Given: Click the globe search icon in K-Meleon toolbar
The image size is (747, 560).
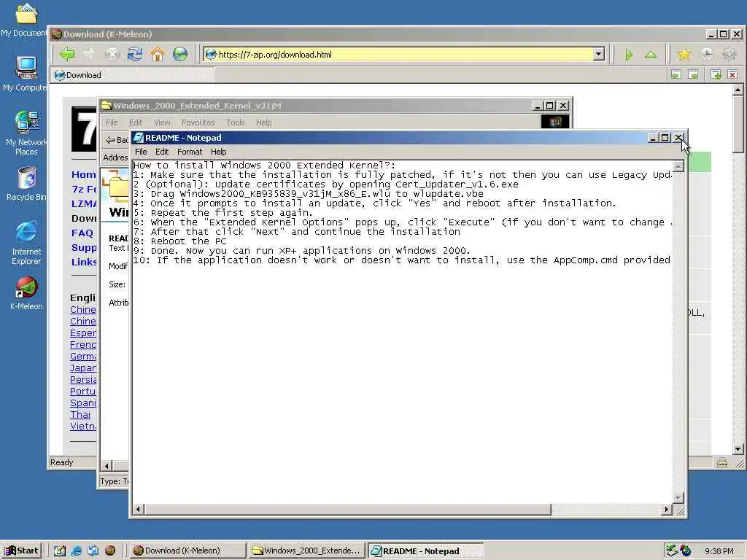Looking at the screenshot, I should pyautogui.click(x=180, y=54).
